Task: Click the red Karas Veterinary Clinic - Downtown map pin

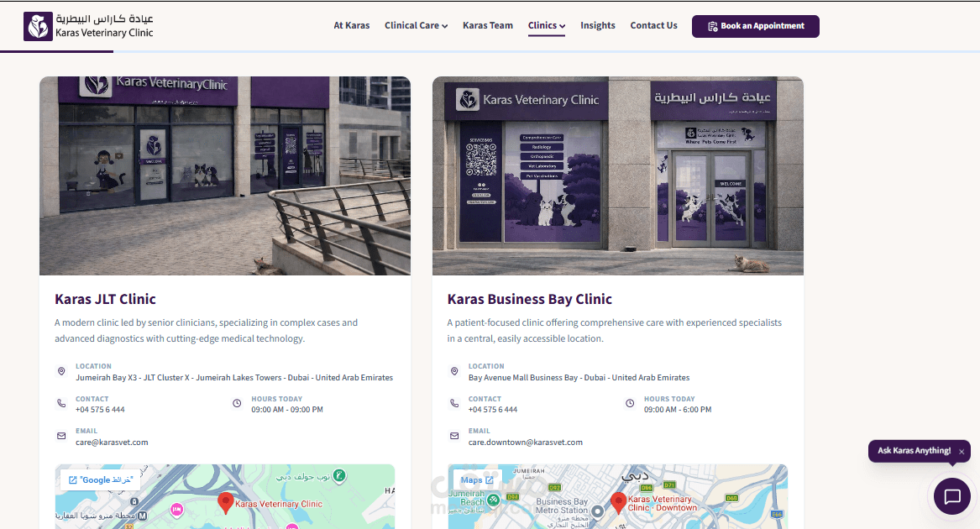Action: tap(618, 503)
